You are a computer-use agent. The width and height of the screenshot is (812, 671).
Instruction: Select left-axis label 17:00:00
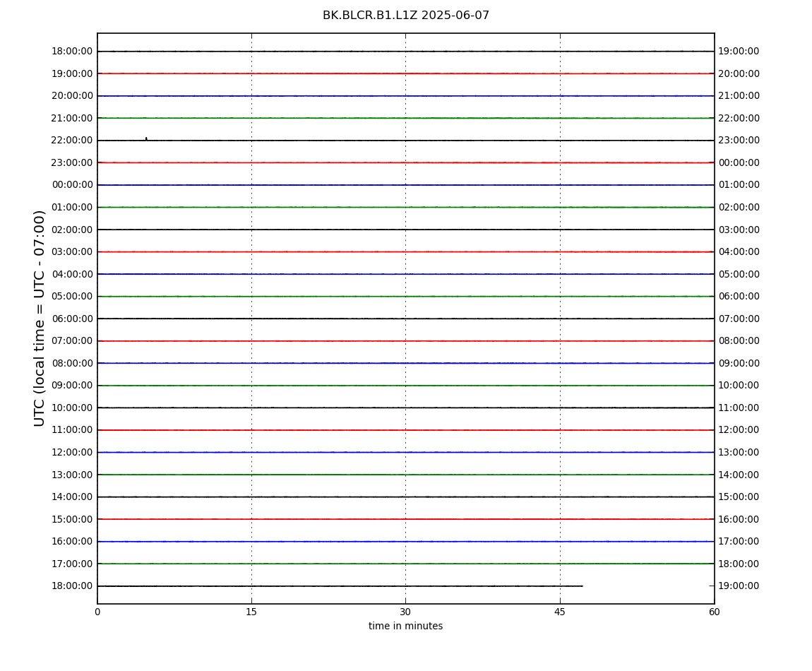click(x=72, y=564)
